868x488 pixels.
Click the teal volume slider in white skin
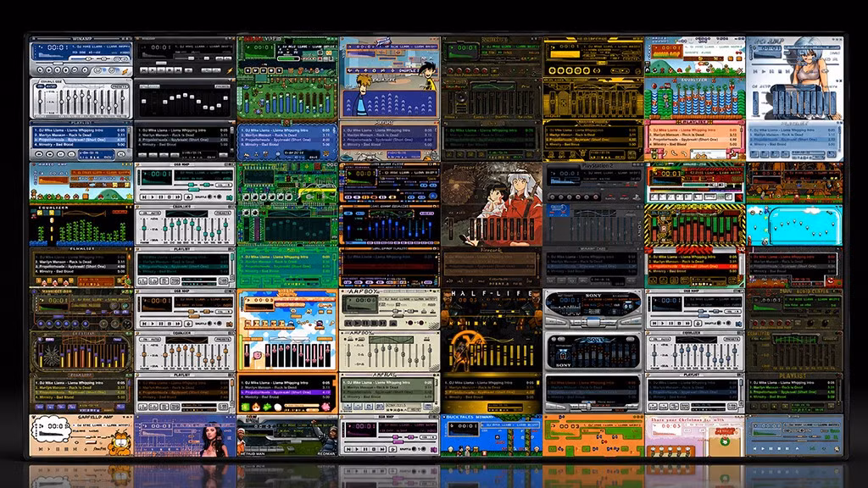(186, 185)
